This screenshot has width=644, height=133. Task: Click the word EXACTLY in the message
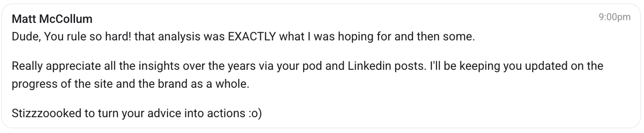coord(252,36)
